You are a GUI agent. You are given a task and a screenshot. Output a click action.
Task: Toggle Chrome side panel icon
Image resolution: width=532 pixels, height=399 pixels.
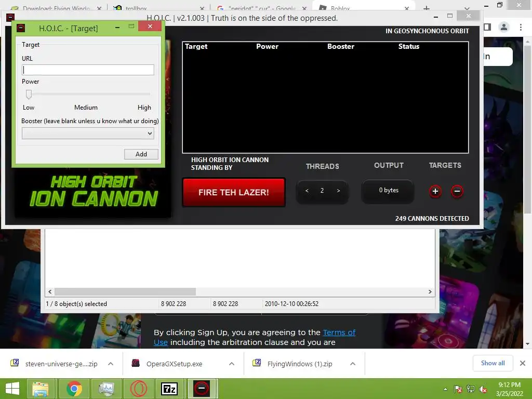point(487,27)
